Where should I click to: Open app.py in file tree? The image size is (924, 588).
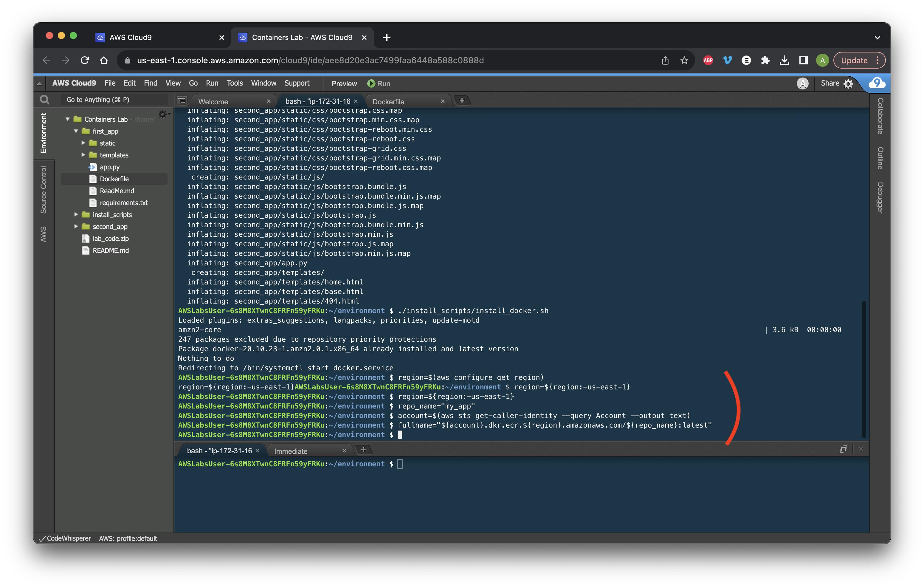pos(110,167)
